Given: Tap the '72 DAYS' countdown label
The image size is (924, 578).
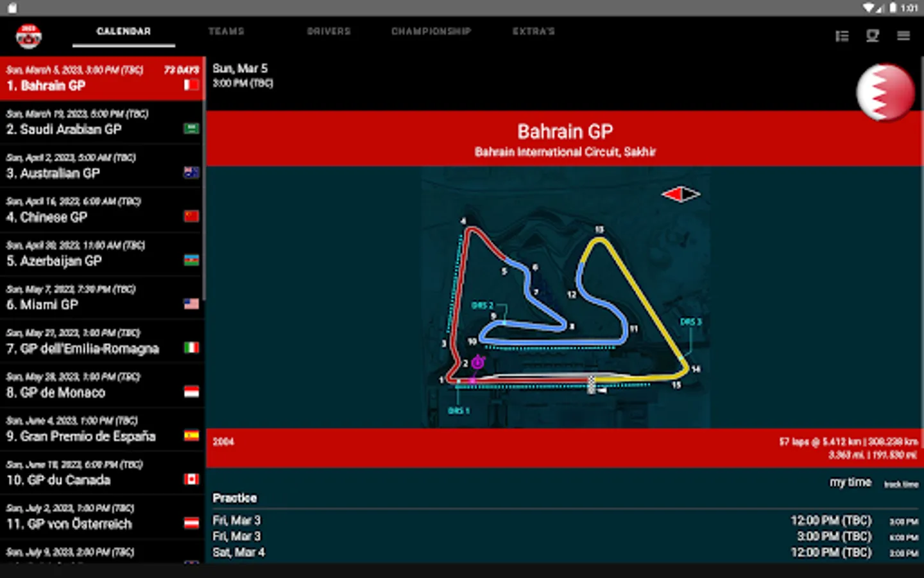Looking at the screenshot, I should click(x=181, y=70).
